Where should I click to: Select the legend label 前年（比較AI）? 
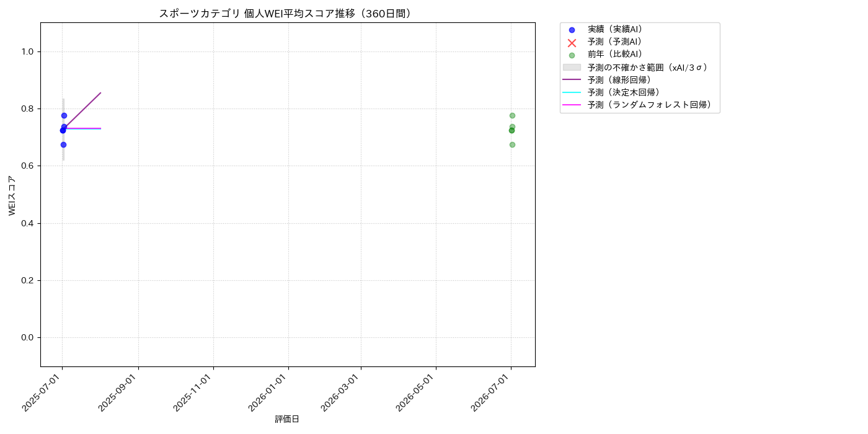point(617,55)
